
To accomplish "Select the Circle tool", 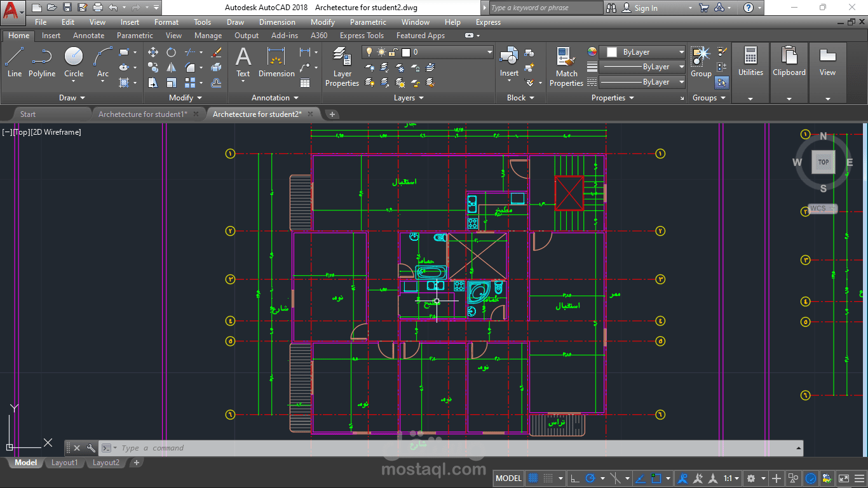I will click(x=74, y=62).
